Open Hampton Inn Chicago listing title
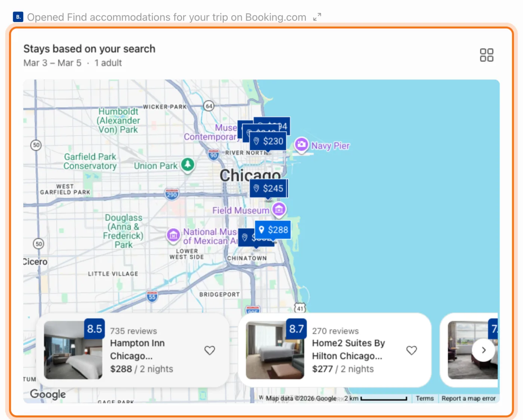 coord(137,349)
